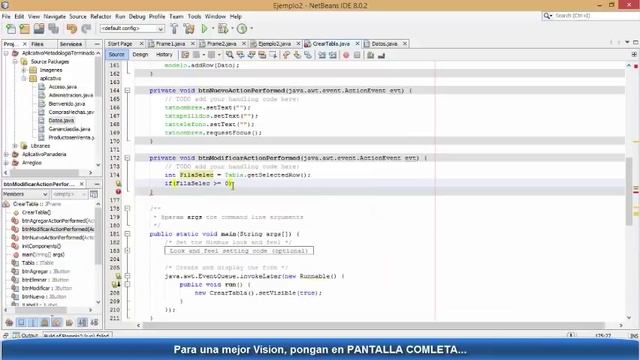Click the Last Edit icon in editor toolbar
This screenshot has height=360, width=640.
point(185,55)
